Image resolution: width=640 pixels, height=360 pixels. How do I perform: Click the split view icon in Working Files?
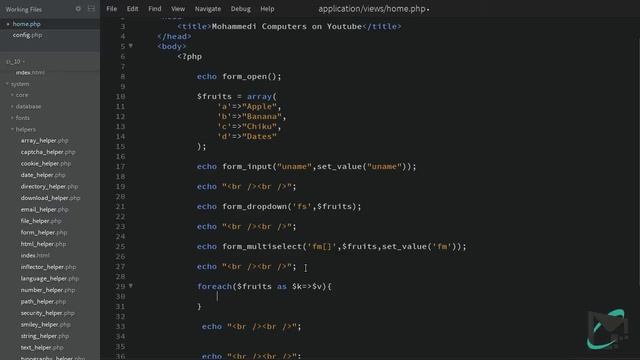(x=91, y=9)
